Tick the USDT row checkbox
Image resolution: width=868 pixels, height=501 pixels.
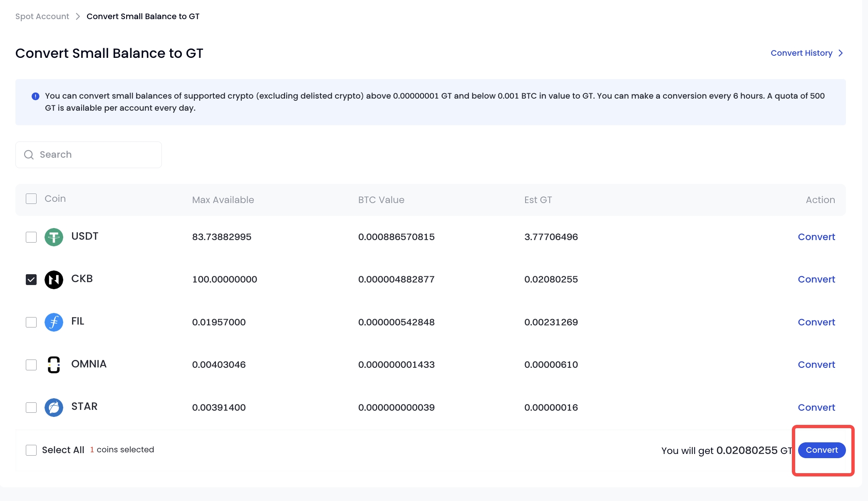[31, 237]
